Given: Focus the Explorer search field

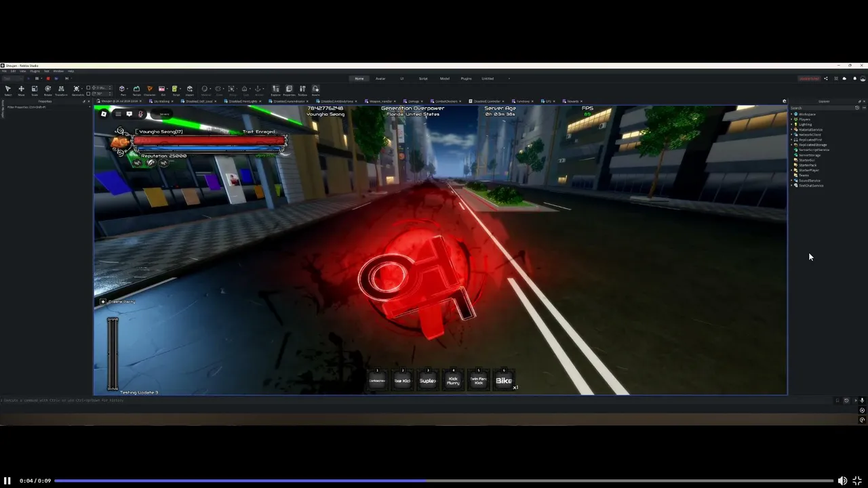Looking at the screenshot, I should (823, 108).
